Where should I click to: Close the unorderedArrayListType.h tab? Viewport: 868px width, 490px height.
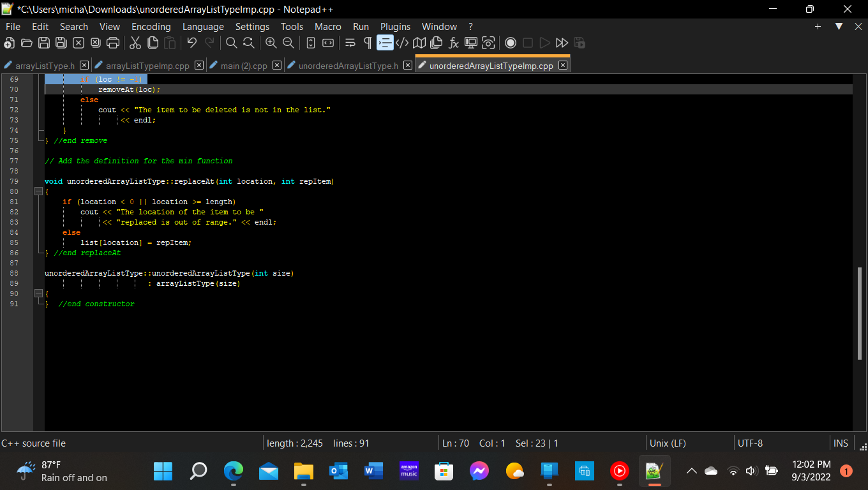pyautogui.click(x=408, y=65)
